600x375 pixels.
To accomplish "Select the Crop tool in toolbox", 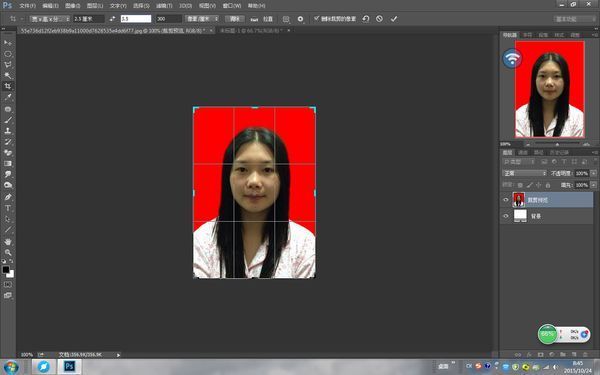I will tap(8, 86).
